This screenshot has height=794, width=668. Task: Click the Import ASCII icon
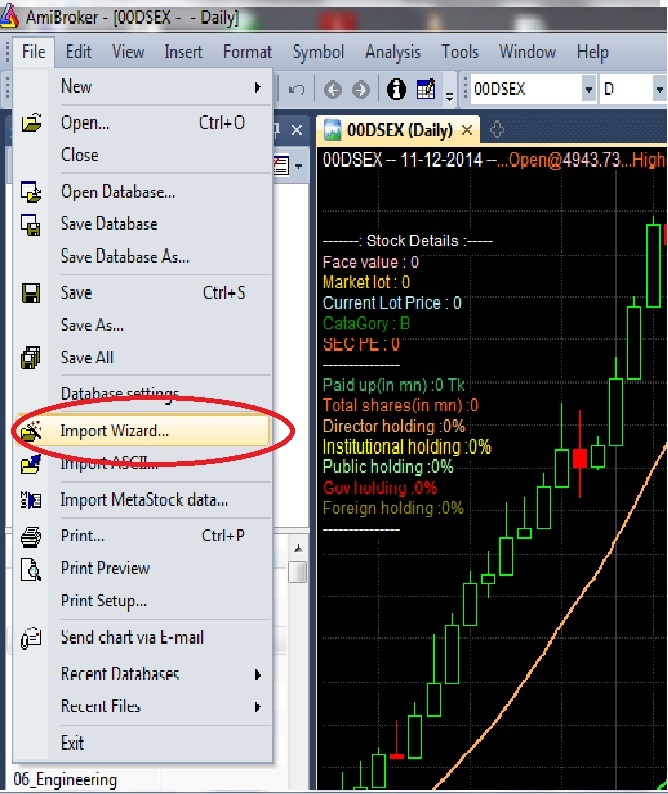pos(31,464)
